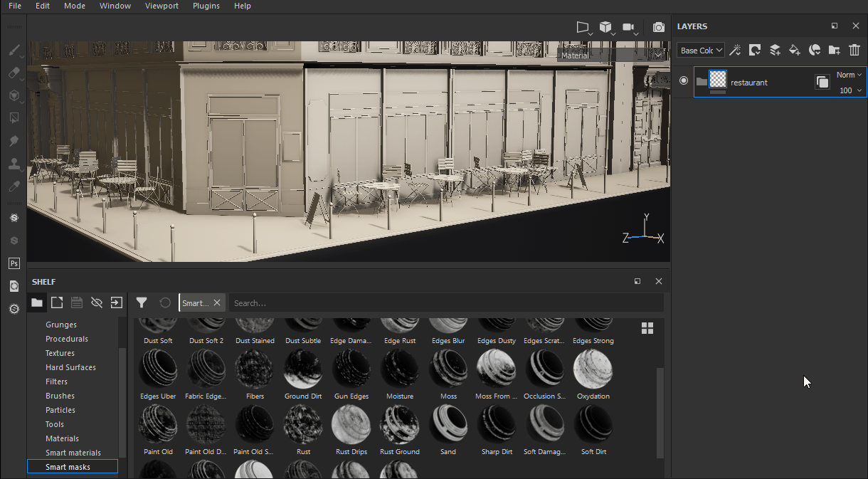The image size is (868, 479).
Task: Activate the Smudge tool
Action: pyautogui.click(x=14, y=141)
